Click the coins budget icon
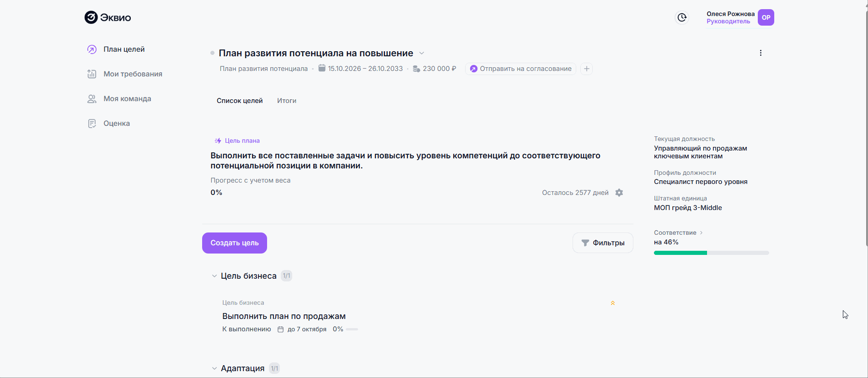 tap(417, 69)
